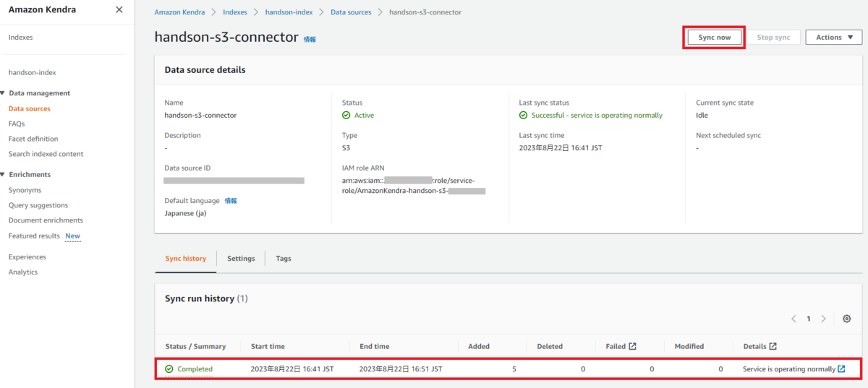Switch to the Settings tab
This screenshot has height=388, width=868.
click(241, 259)
